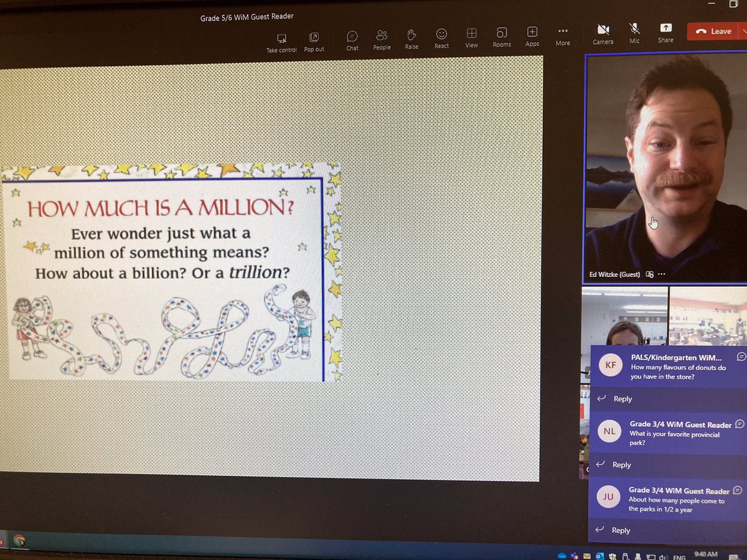Click the Outlook icon in system tray
The height and width of the screenshot is (560, 747).
[599, 556]
